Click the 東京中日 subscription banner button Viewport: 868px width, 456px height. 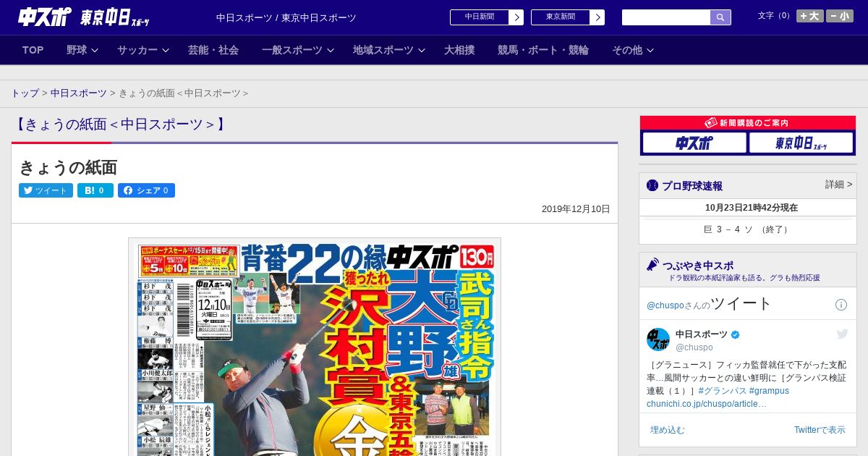[x=801, y=143]
